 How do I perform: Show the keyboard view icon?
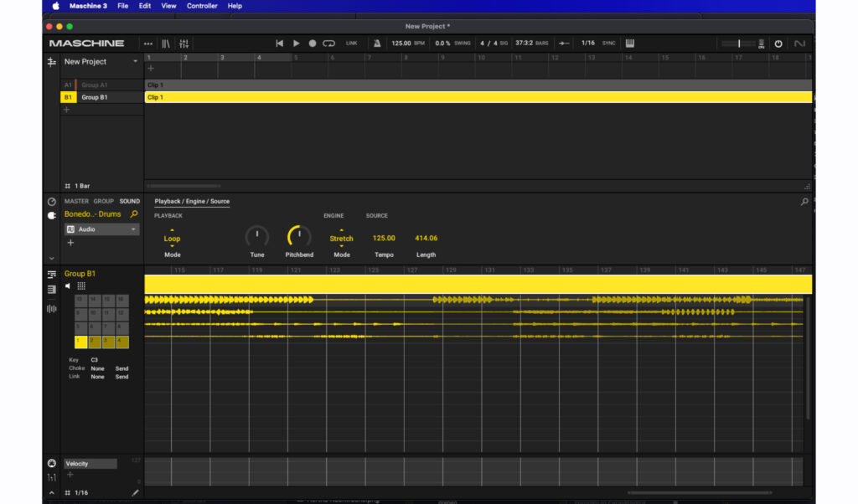[x=630, y=44]
